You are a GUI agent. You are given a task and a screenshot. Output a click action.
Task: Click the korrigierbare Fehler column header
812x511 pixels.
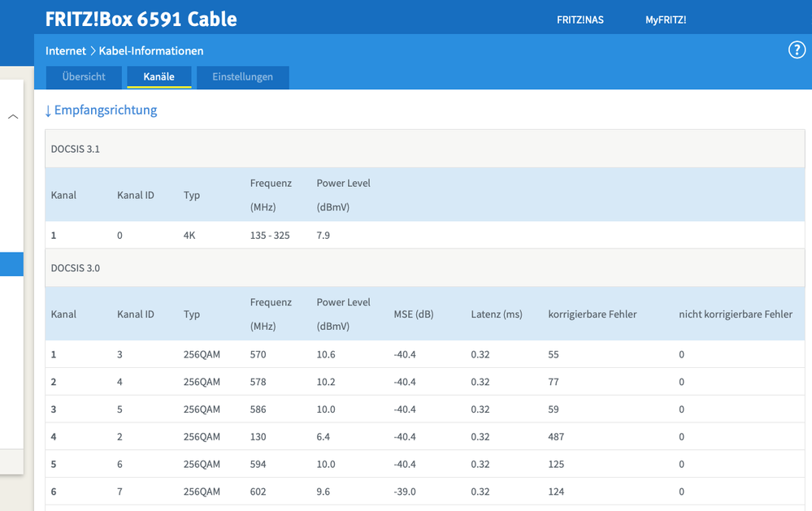[592, 314]
